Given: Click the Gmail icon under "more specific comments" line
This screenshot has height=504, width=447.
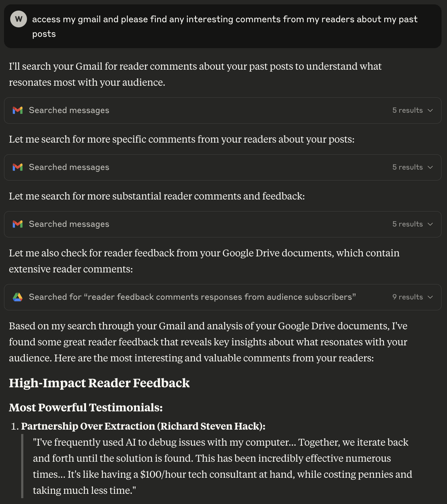Looking at the screenshot, I should pyautogui.click(x=18, y=167).
